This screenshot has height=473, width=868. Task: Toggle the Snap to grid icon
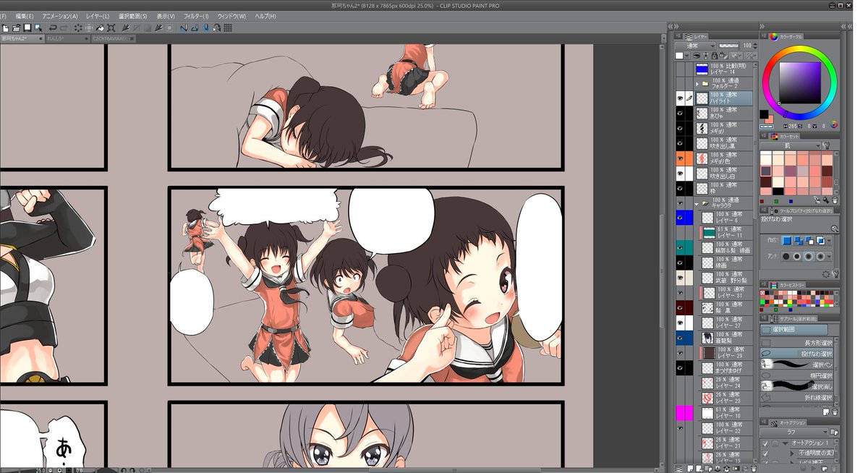[x=205, y=27]
